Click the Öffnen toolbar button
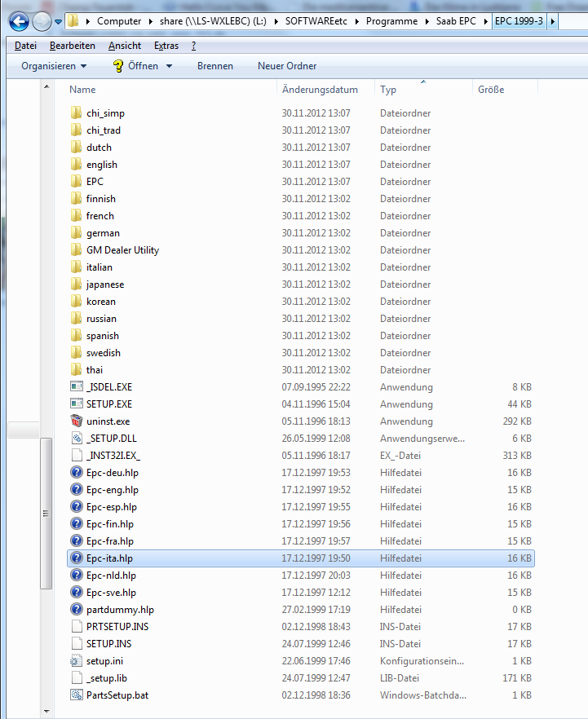This screenshot has width=588, height=719. 135,66
